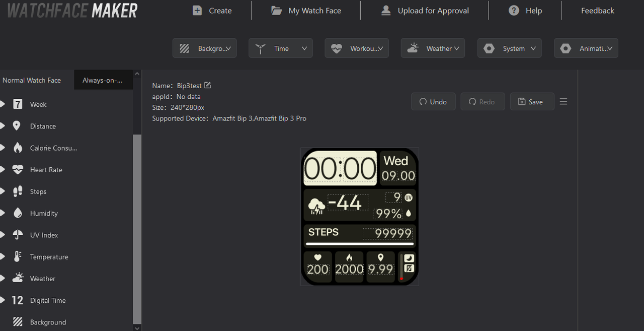644x331 pixels.
Task: Select the 99% humidity value on preview
Action: pyautogui.click(x=388, y=214)
